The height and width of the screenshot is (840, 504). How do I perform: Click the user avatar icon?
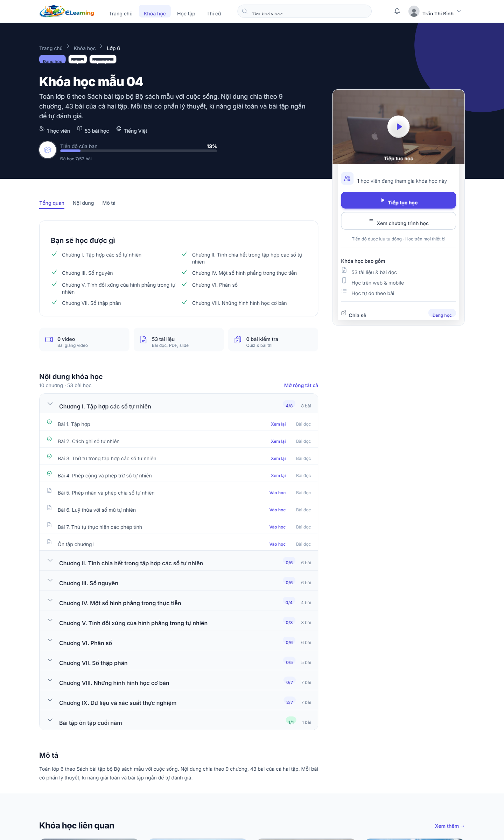(x=414, y=12)
